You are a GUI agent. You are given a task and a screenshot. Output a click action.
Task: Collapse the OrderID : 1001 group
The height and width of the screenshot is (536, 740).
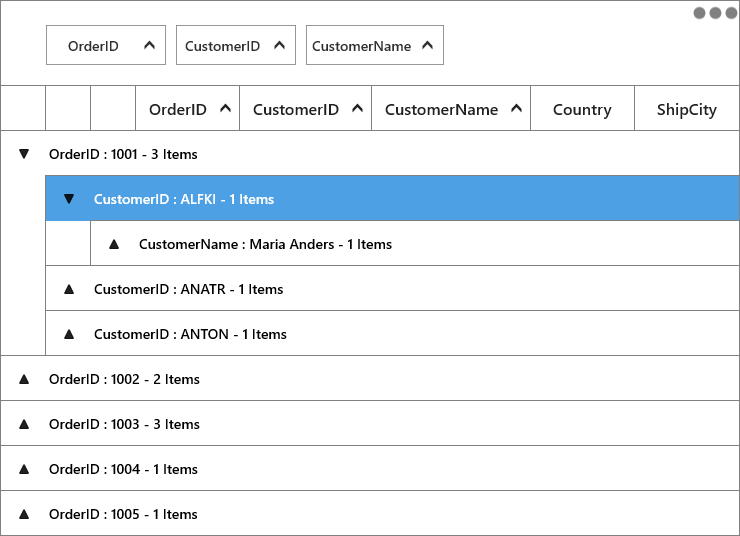[24, 154]
